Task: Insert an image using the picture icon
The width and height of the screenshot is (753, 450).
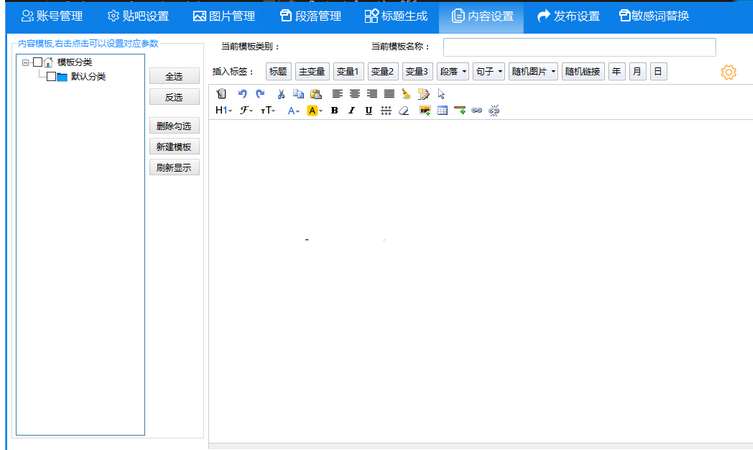Action: click(425, 110)
